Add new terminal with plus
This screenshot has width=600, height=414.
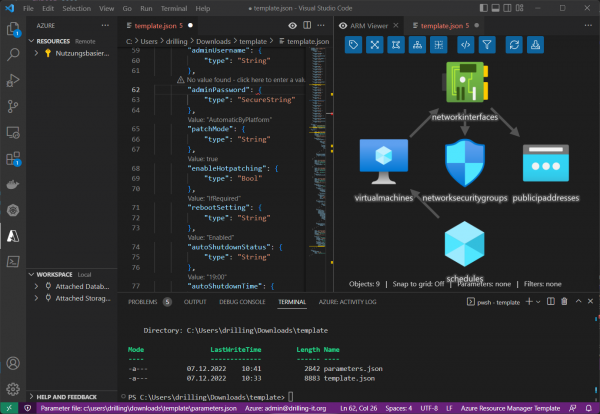coord(529,302)
